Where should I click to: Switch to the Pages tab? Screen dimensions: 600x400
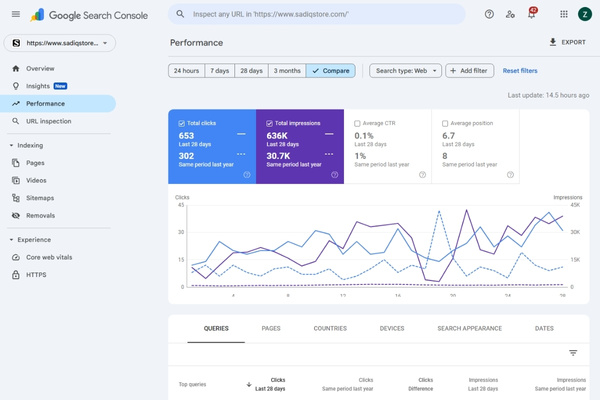coord(271,328)
